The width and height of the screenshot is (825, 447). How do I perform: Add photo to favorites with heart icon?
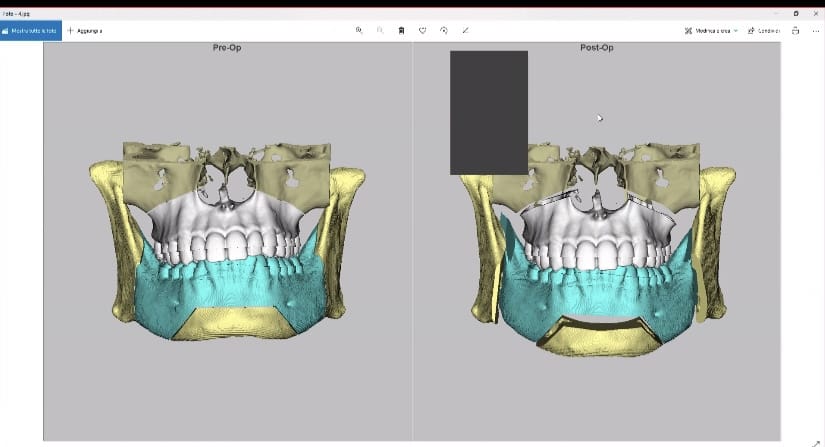pyautogui.click(x=423, y=31)
